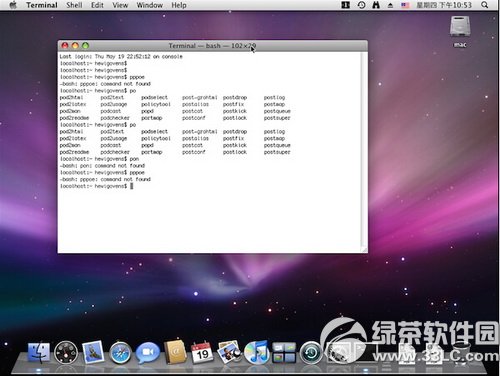Screen dimensions: 500x376
Task: Open Time Machine in the Dock
Action: (x=311, y=353)
